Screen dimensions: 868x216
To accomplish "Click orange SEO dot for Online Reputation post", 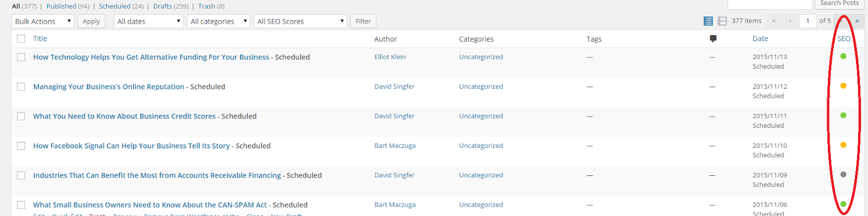I will pos(843,86).
